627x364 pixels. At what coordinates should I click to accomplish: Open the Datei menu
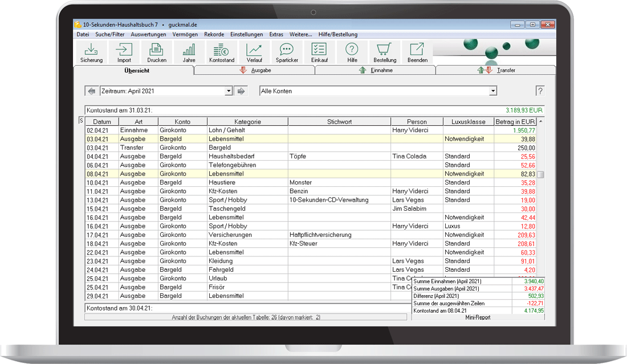83,34
